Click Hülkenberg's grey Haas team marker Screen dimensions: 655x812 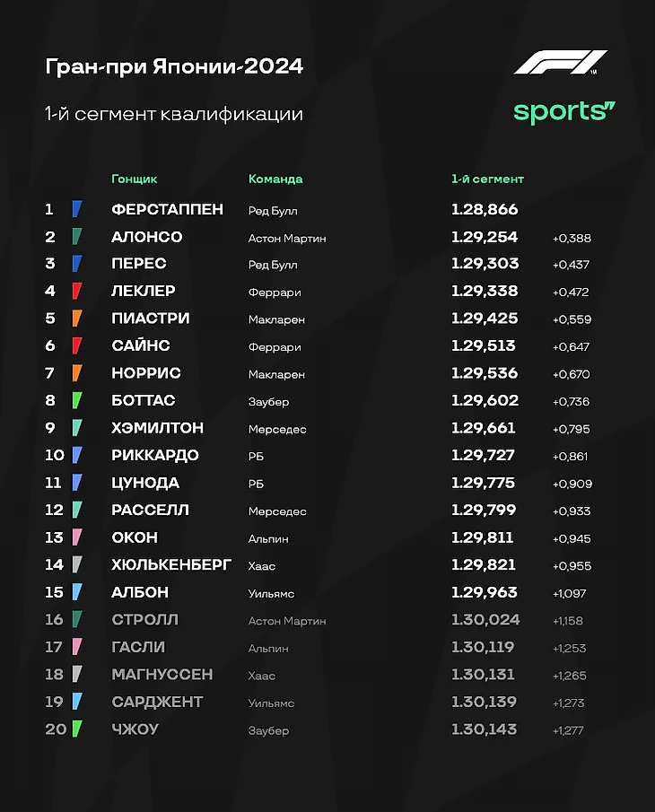click(x=77, y=564)
